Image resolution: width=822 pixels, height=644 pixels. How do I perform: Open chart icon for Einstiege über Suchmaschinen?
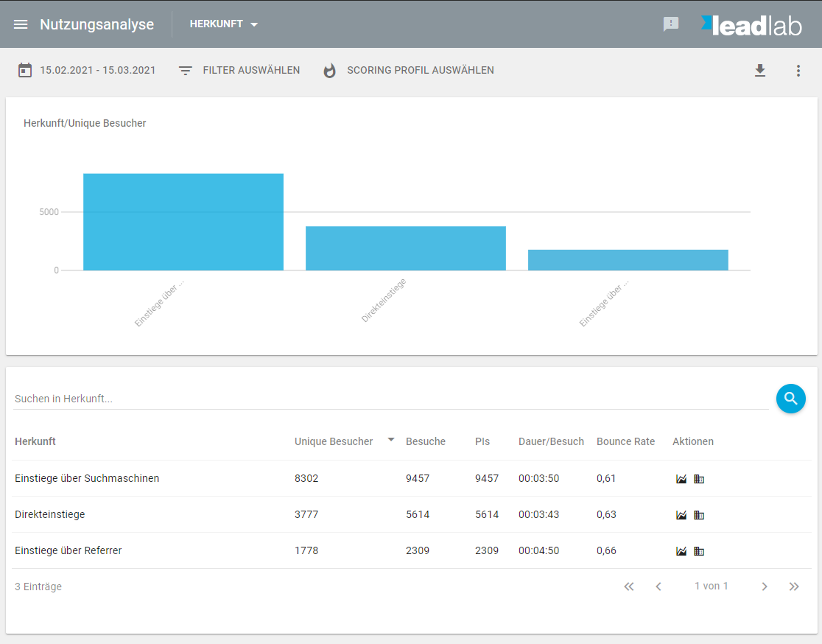[x=681, y=479]
